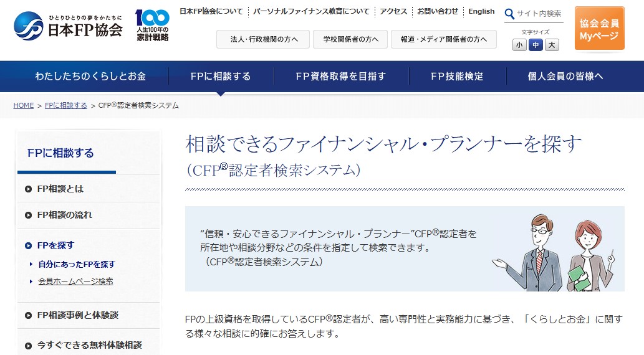This screenshot has width=644, height=355.
Task: Go to HOME breadcrumb
Action: (x=24, y=105)
